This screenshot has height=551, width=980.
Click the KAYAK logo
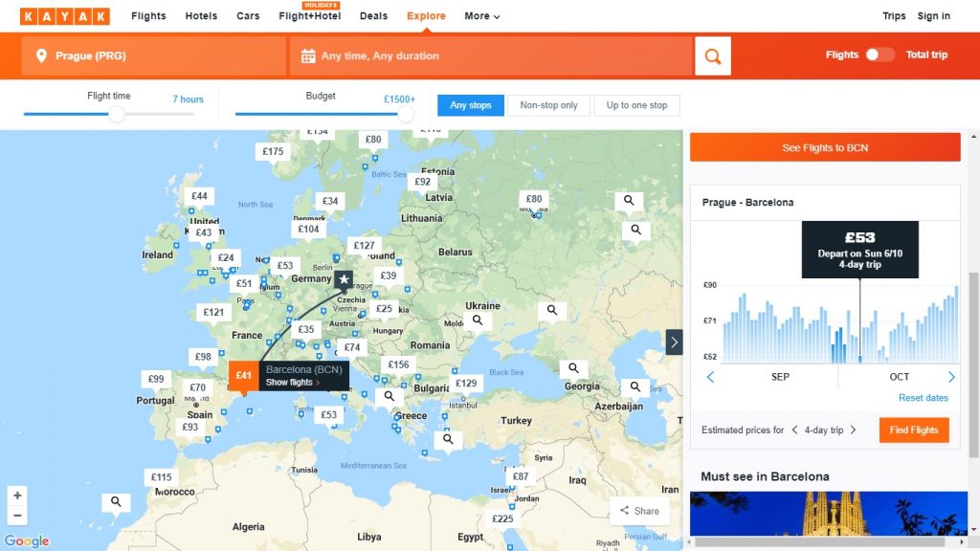65,16
